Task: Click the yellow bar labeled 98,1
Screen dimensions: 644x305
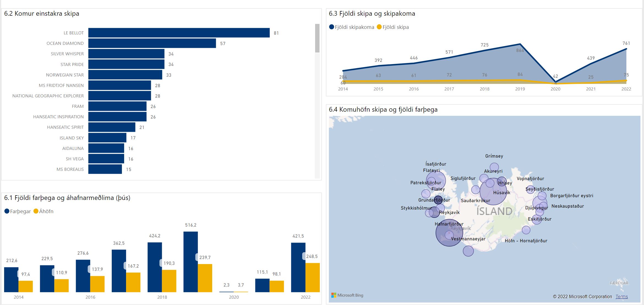Action: point(277,286)
